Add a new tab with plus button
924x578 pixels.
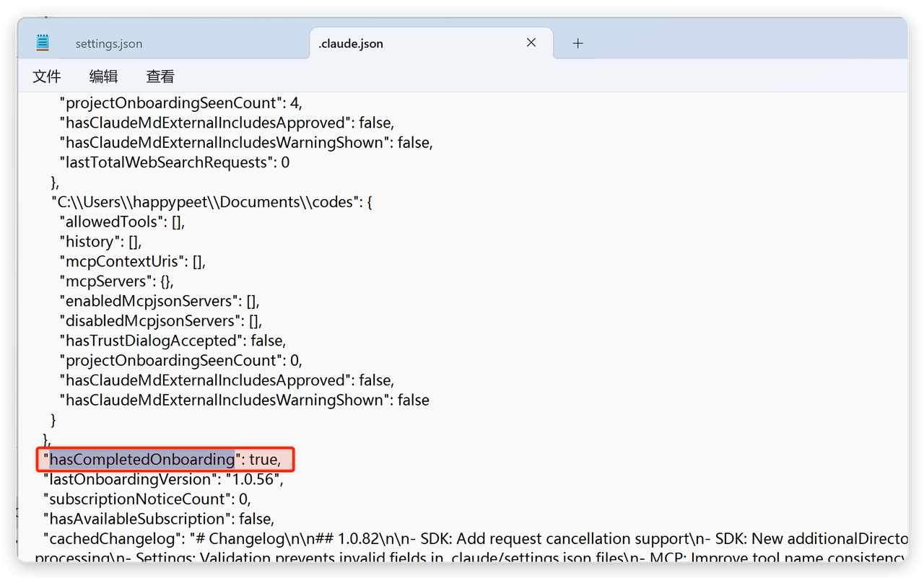[577, 43]
